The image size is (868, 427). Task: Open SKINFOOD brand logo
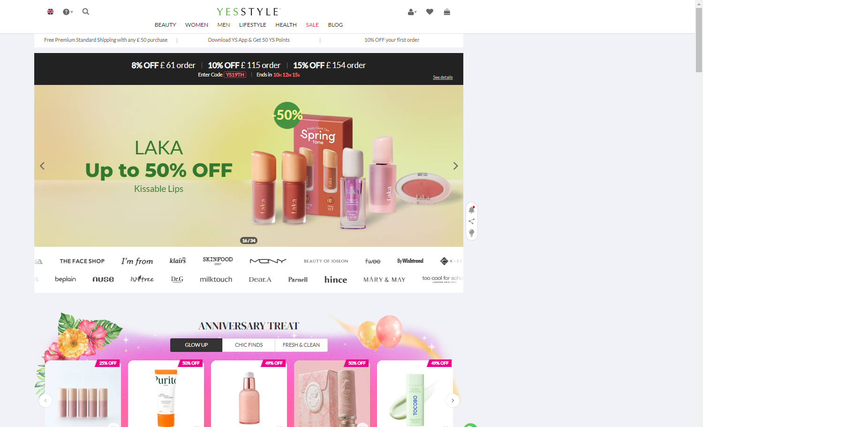point(218,260)
